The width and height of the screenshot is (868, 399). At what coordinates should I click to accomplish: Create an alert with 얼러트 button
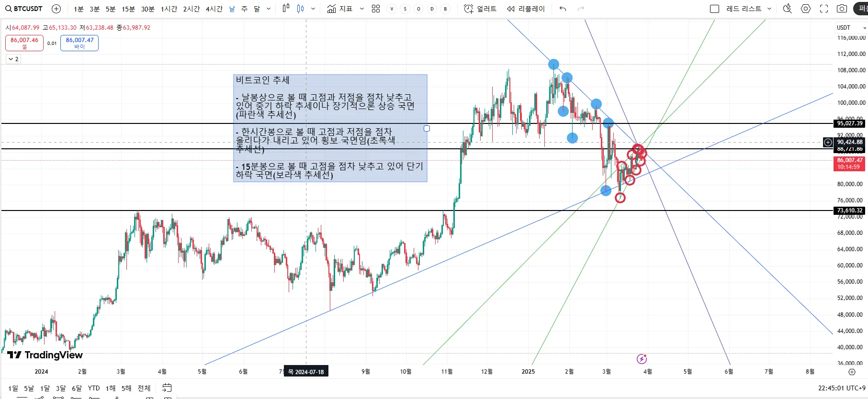point(480,9)
